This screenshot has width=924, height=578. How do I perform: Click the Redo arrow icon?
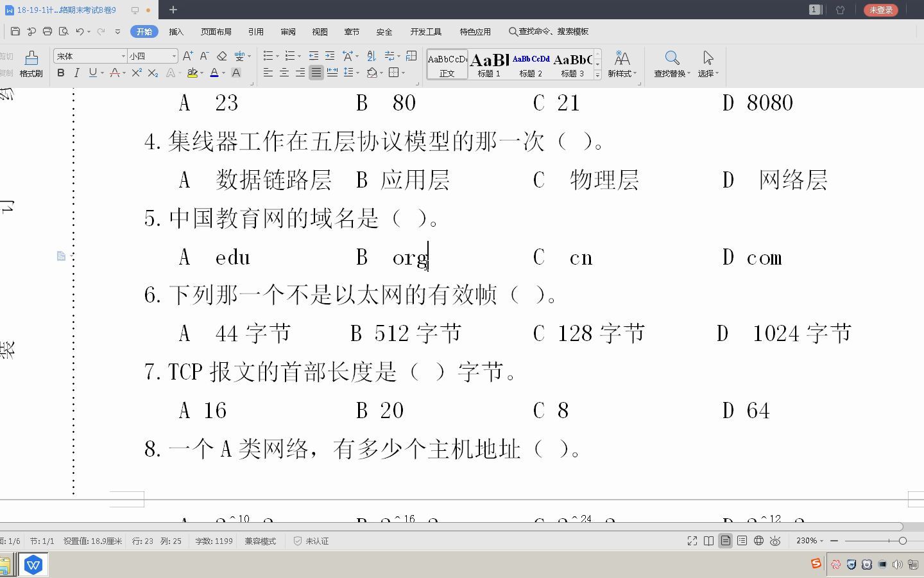point(101,31)
